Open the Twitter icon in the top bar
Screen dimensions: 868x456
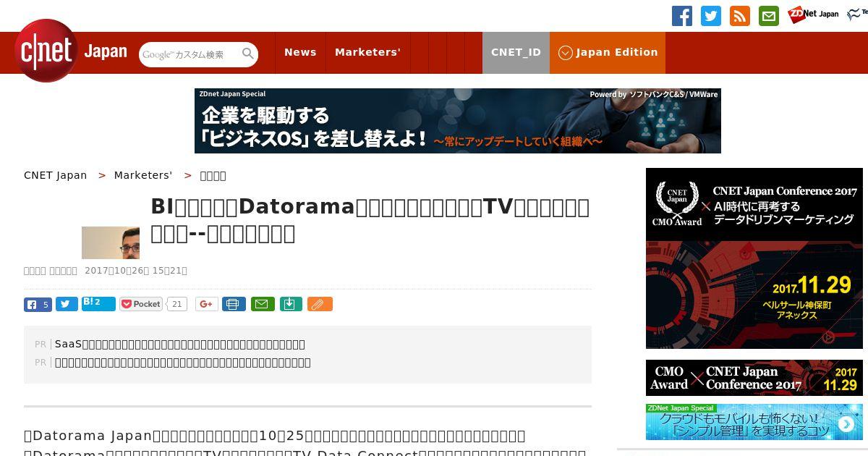click(x=711, y=16)
